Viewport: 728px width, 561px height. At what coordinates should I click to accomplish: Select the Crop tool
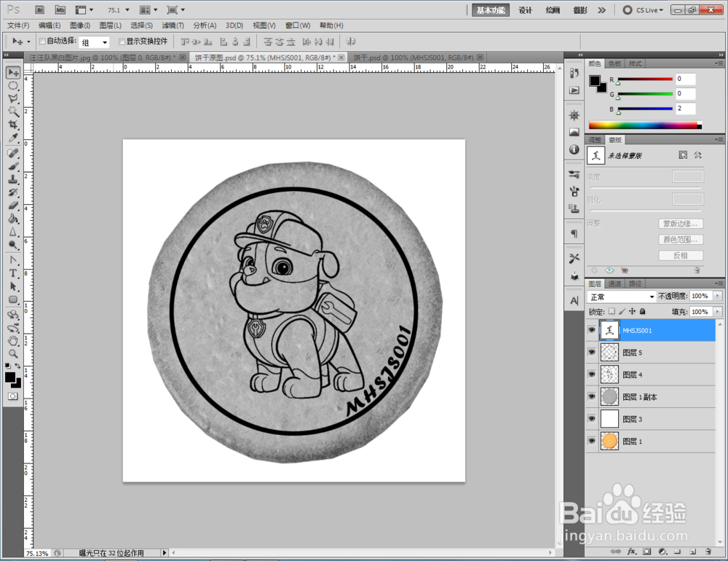pos(13,125)
